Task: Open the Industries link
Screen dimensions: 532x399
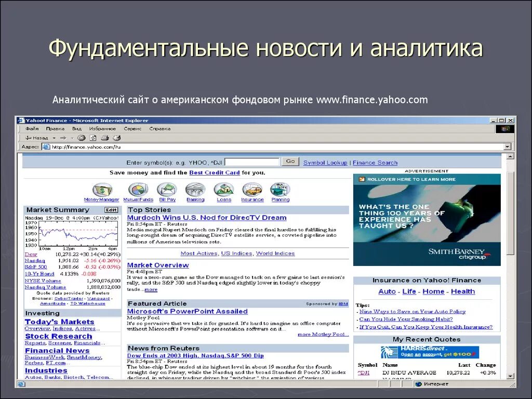Action: 46,371
